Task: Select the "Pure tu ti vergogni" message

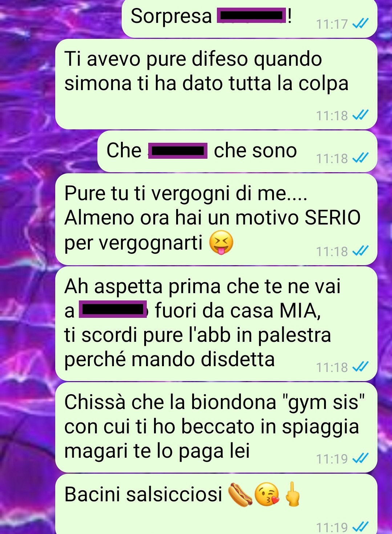Action: click(216, 219)
